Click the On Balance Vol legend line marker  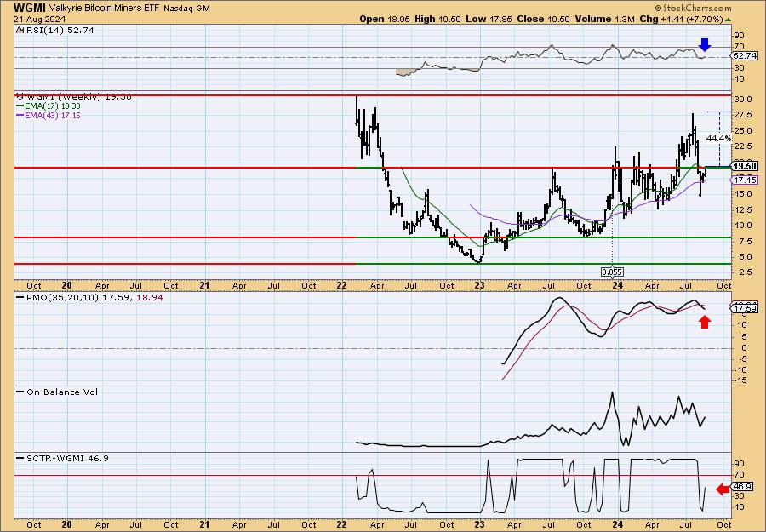[x=20, y=392]
